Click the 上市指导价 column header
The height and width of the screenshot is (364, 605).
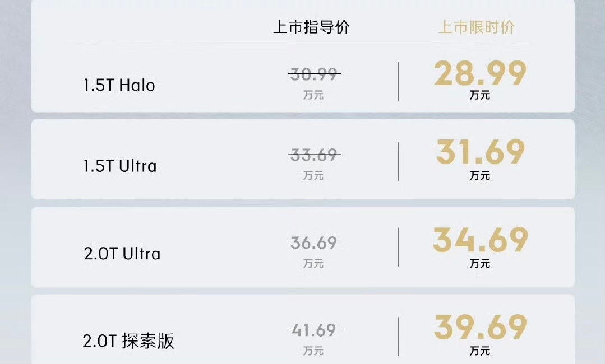click(x=311, y=27)
